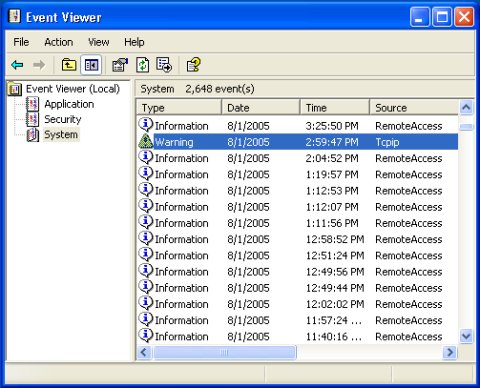Open the Action menu
The image size is (480, 388).
click(59, 42)
